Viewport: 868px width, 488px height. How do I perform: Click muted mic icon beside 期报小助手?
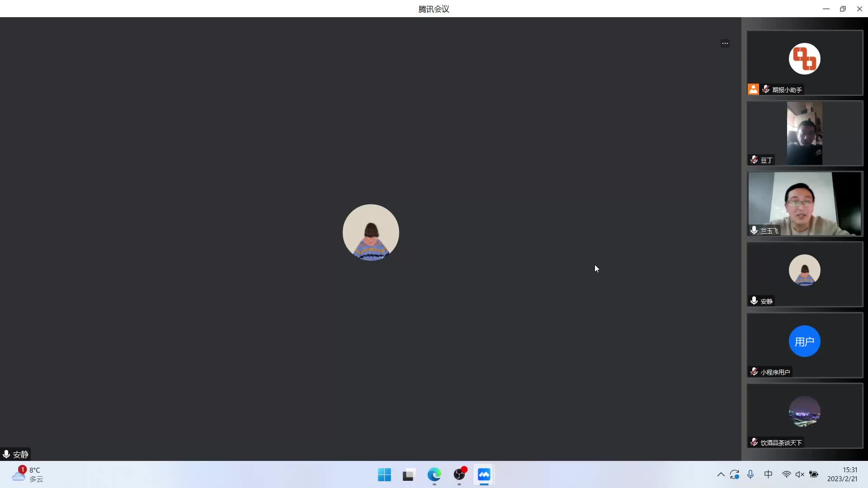click(765, 89)
